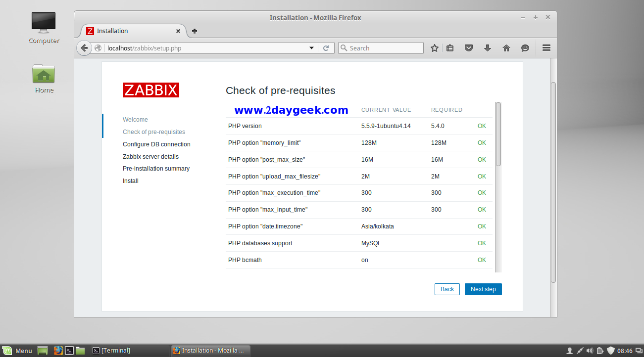Click the user applet tray icon

[x=569, y=351]
